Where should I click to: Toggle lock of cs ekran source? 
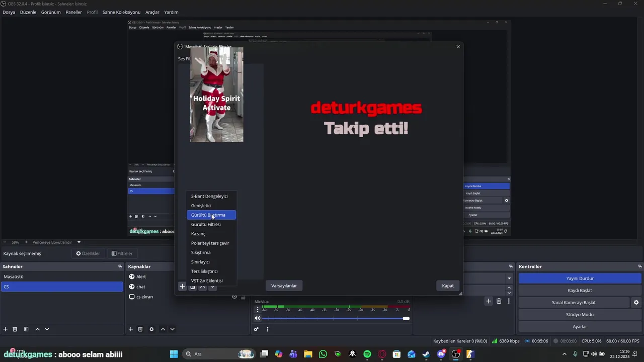coord(244,297)
